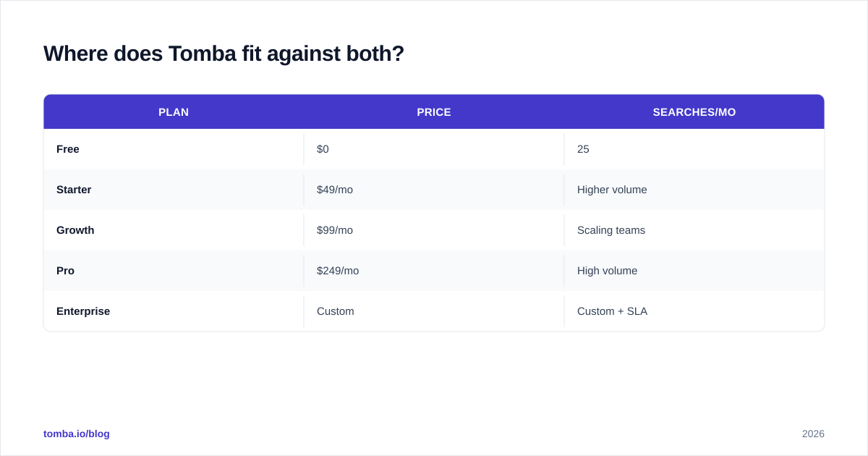This screenshot has height=456, width=868.
Task: Click the 25 searches cell
Action: (694, 149)
